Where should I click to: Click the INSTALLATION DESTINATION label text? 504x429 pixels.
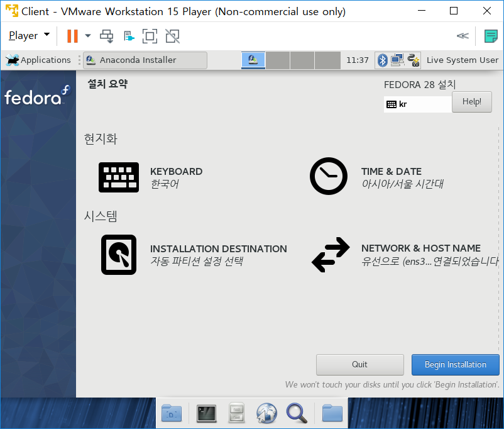[218, 248]
